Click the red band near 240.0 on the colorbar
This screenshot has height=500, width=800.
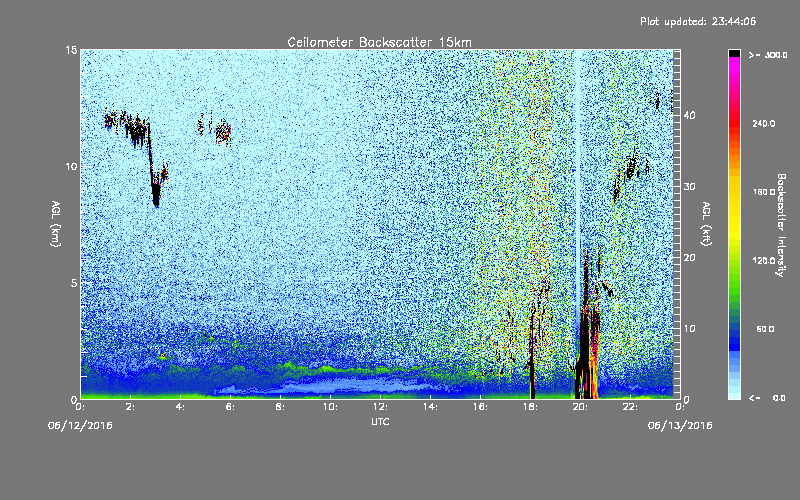point(734,125)
